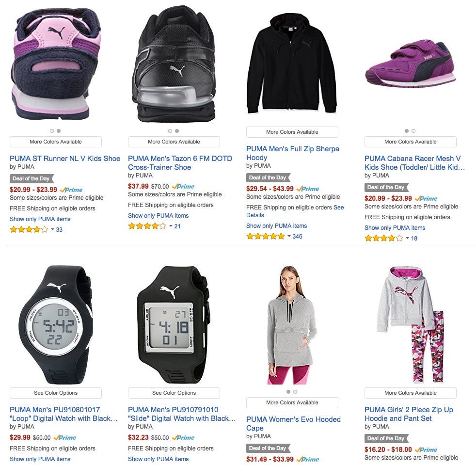The image size is (476, 465).
Task: Click More Colors Available under Sherpa Hoody
Action: pyautogui.click(x=292, y=132)
